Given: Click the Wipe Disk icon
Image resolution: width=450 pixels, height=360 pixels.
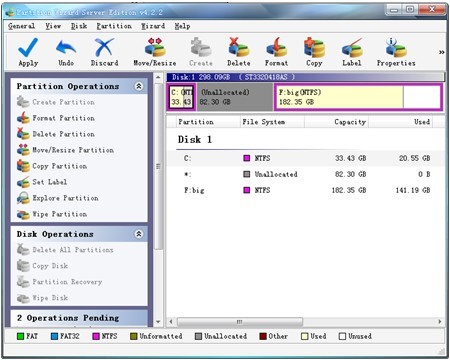Looking at the screenshot, I should click(23, 298).
